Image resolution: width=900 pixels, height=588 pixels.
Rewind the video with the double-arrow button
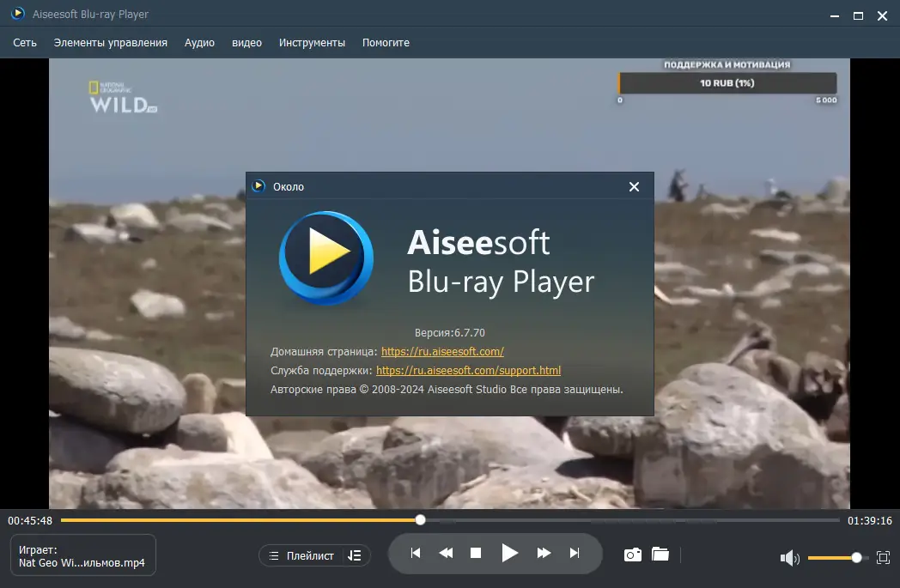pyautogui.click(x=446, y=553)
